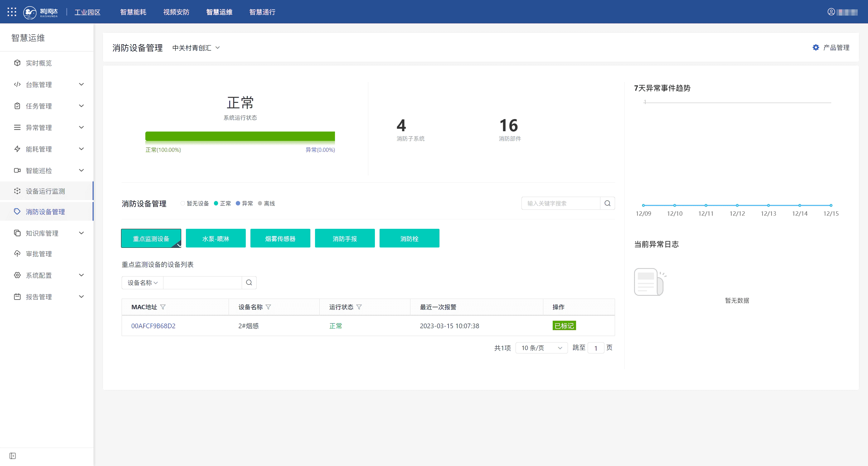Viewport: 868px width, 466px height.
Task: Switch to 智慧能耗 top menu
Action: click(x=133, y=12)
